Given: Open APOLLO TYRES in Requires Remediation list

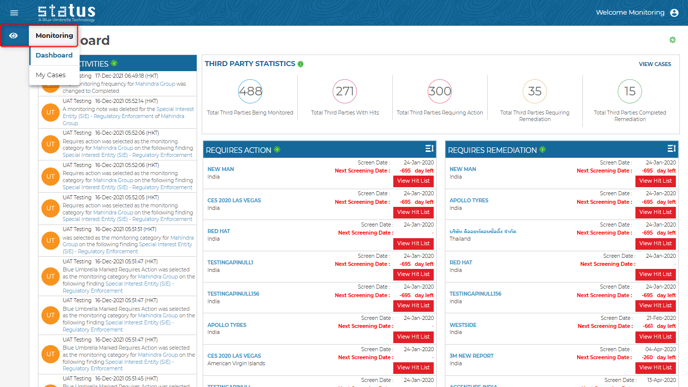Looking at the screenshot, I should [x=469, y=200].
